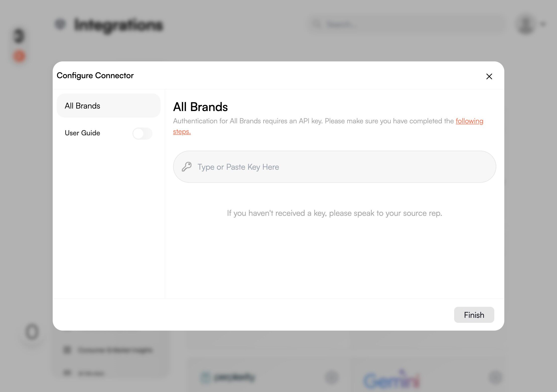Click the magnifier icon in the search bar
Screen dimensions: 557x392
[x=317, y=24]
